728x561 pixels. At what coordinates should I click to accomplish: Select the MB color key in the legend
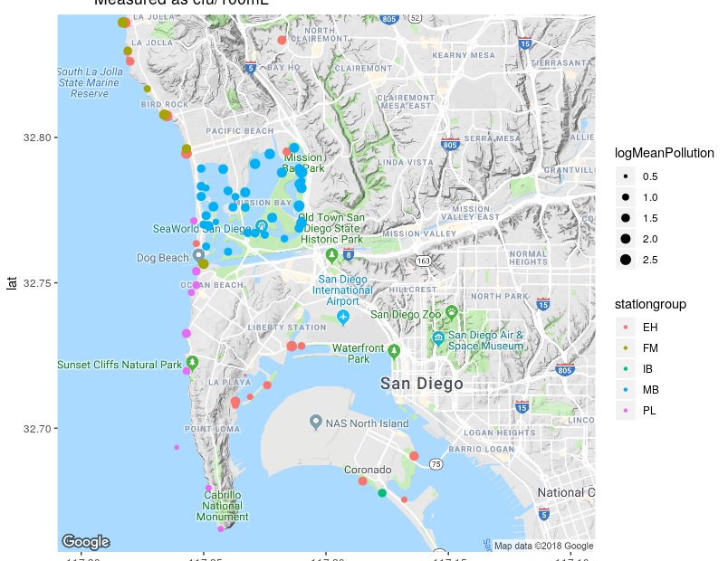[626, 390]
